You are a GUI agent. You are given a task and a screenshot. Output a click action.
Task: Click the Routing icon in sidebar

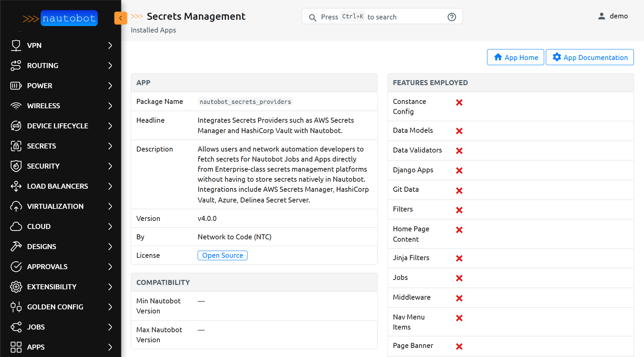click(x=16, y=65)
